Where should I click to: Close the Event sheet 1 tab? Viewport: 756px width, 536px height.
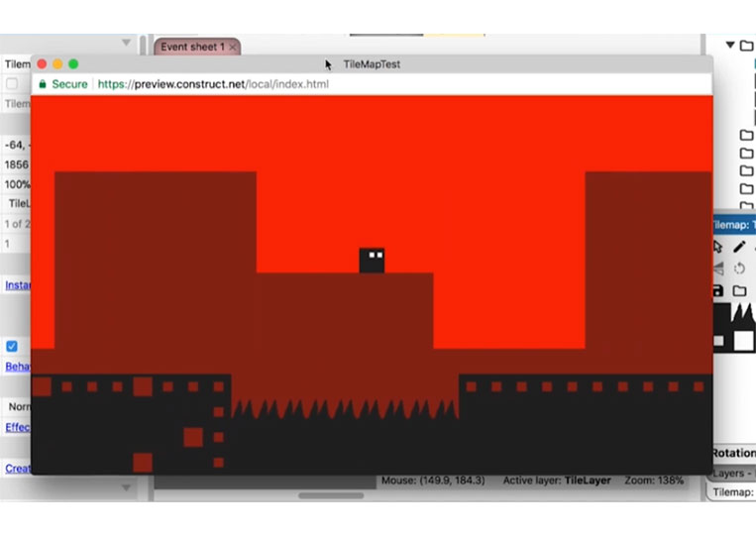tap(233, 48)
